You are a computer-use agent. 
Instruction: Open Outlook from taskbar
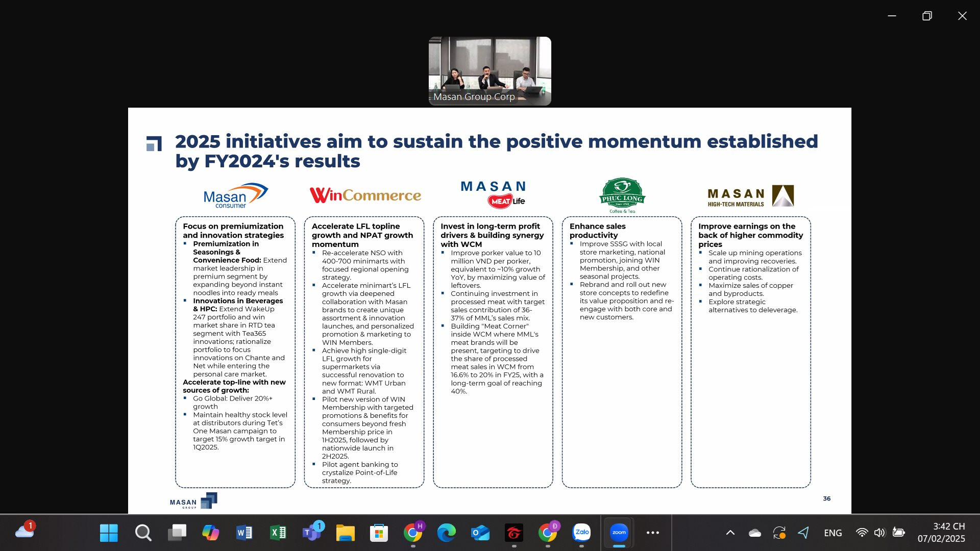click(480, 533)
